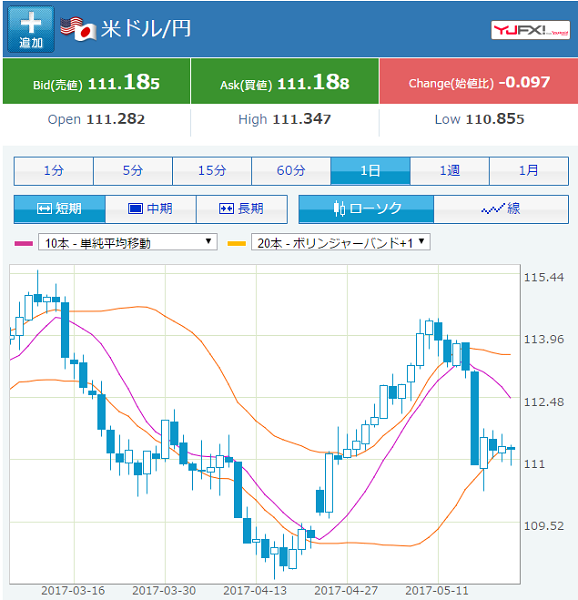
Task: Select the 15分 timeframe tab
Action: coord(212,171)
